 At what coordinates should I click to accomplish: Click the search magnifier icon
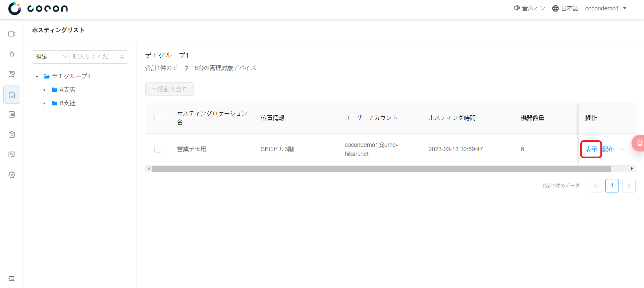point(122,57)
